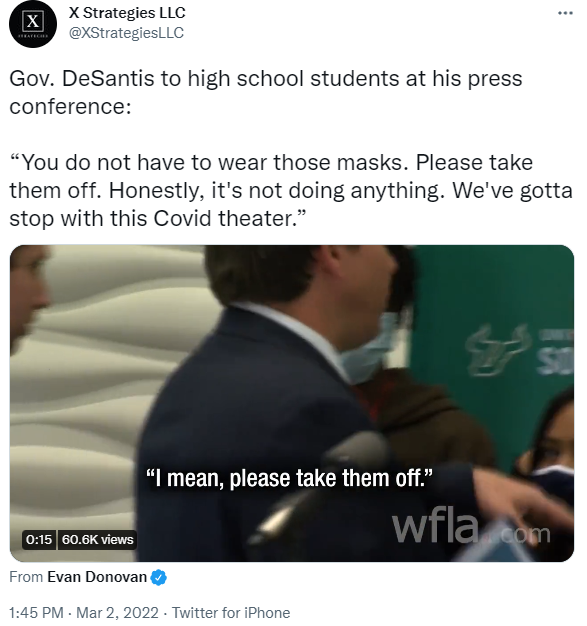This screenshot has width=587, height=626.
Task: Open the X Strategies LLC profile avatar
Action: tap(33, 24)
